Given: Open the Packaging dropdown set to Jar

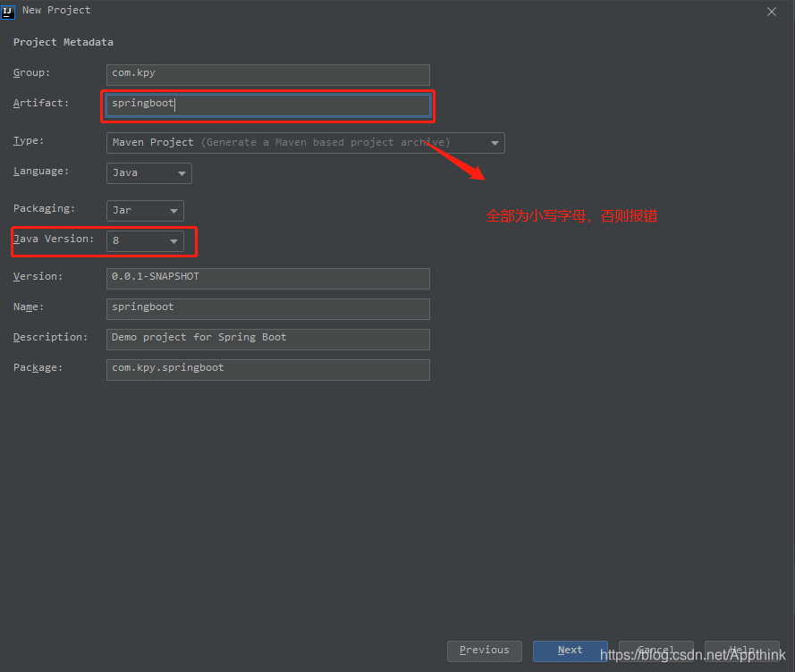Looking at the screenshot, I should tap(139, 211).
